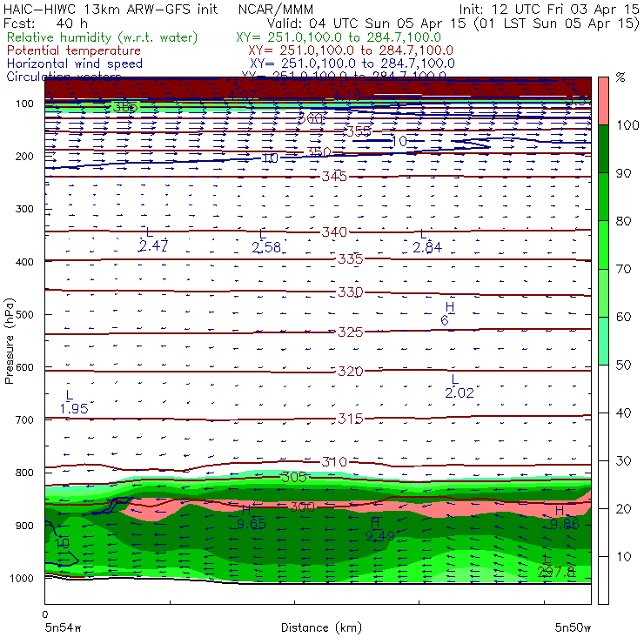This screenshot has width=644, height=644.
Task: Click the 'NCAR/MMM' header text
Action: click(x=276, y=9)
